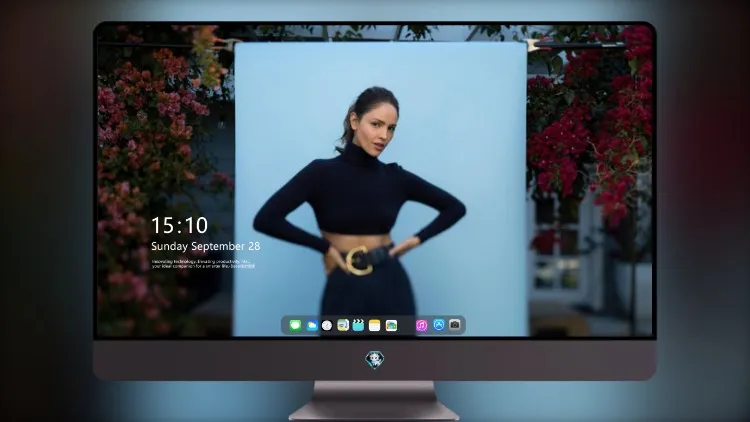The image size is (750, 422).
Task: Click the logo on monitor chin
Action: tap(375, 360)
